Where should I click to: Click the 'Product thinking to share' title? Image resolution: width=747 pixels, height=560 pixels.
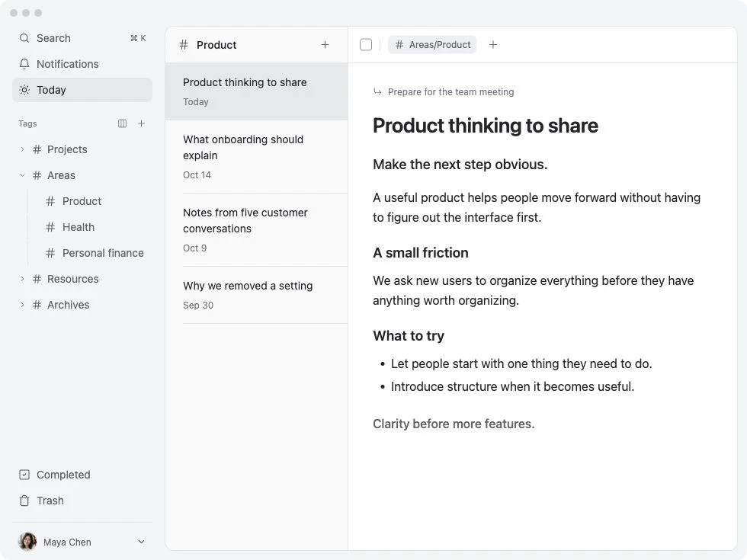(486, 126)
